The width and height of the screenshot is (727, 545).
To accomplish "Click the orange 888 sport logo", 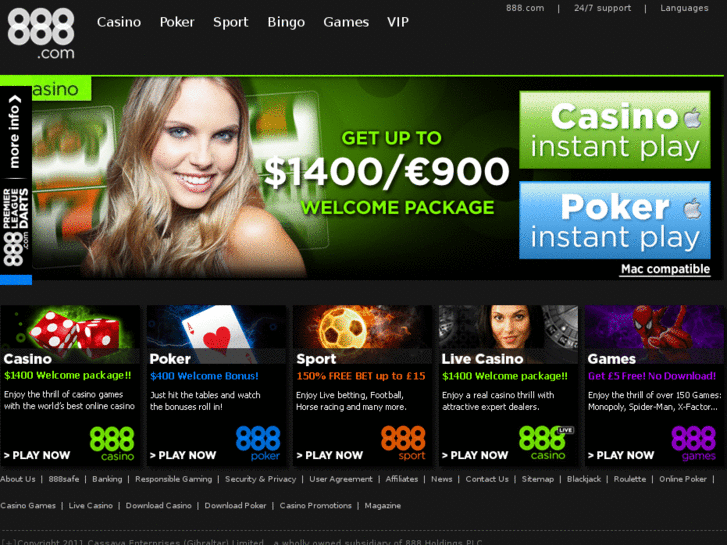I will click(403, 443).
